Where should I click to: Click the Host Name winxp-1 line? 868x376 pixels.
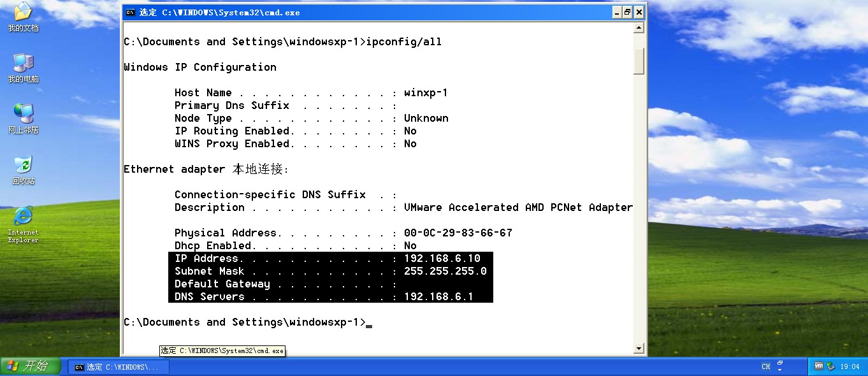pyautogui.click(x=311, y=93)
